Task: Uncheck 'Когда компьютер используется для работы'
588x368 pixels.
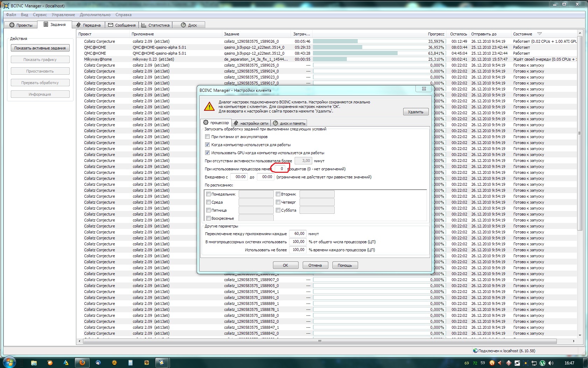Action: pos(207,145)
